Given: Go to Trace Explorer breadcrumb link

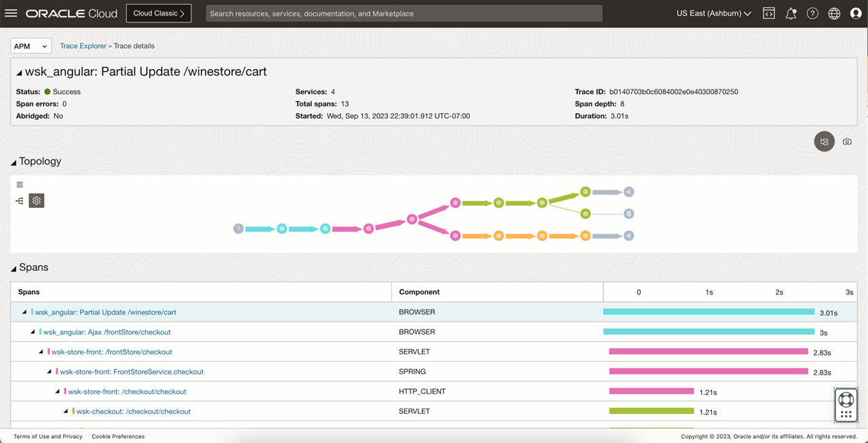Looking at the screenshot, I should click(x=83, y=46).
